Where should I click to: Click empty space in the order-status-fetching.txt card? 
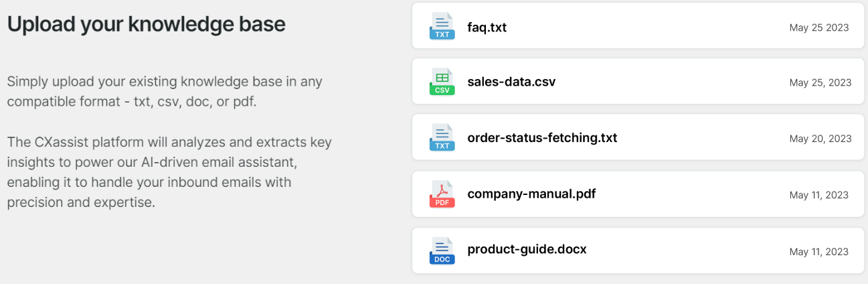(703, 138)
